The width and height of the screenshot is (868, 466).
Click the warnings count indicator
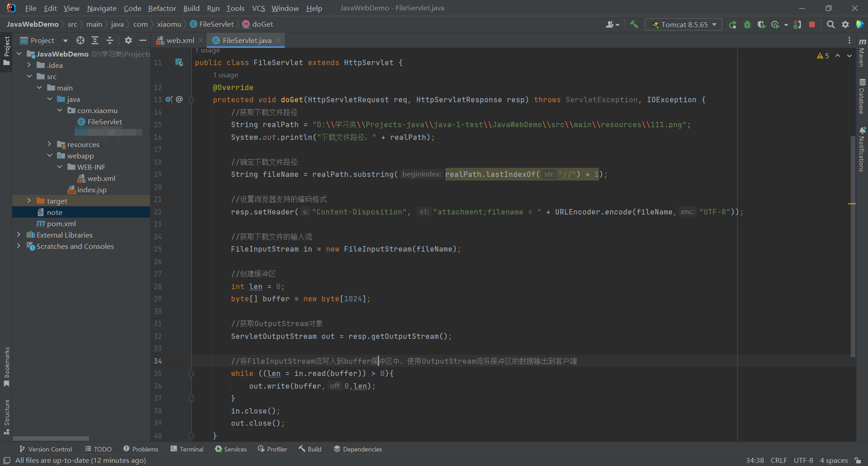coord(823,56)
